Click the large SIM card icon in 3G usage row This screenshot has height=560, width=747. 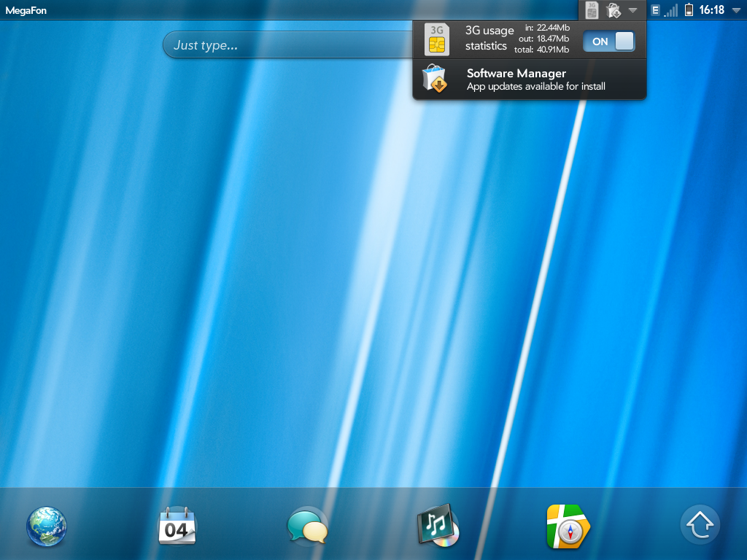tap(437, 39)
